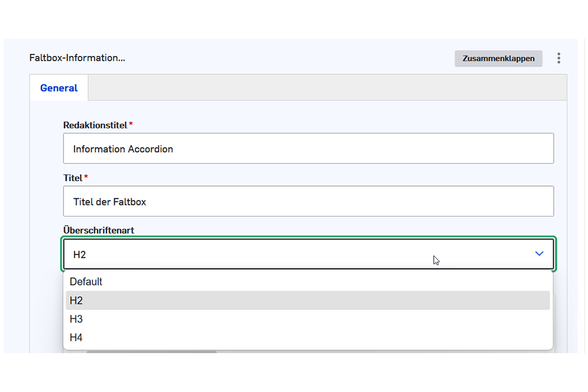Click the Zusammenklappen button
The height and width of the screenshot is (392, 588).
(x=498, y=58)
